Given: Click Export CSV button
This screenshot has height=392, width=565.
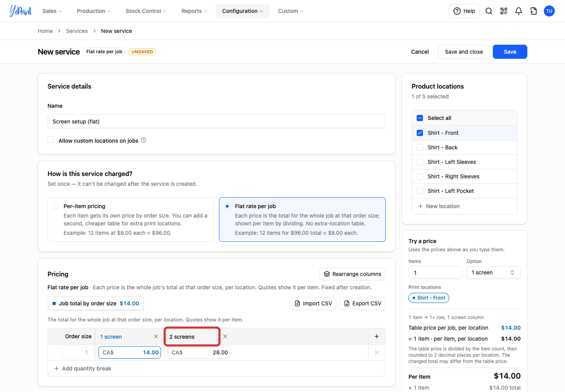Looking at the screenshot, I should click(363, 303).
